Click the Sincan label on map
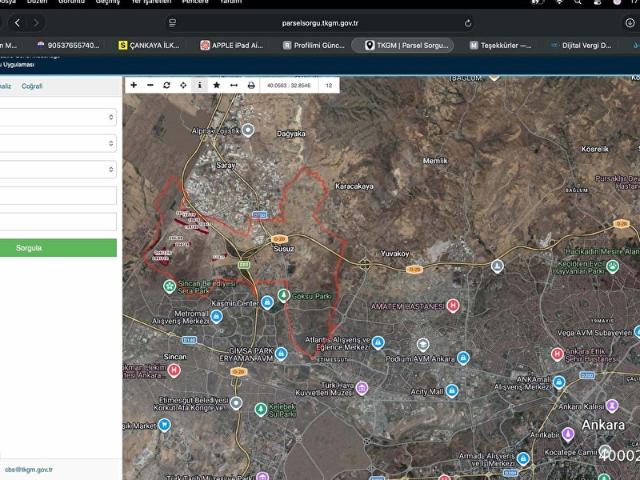The height and width of the screenshot is (480, 640). pyautogui.click(x=175, y=356)
